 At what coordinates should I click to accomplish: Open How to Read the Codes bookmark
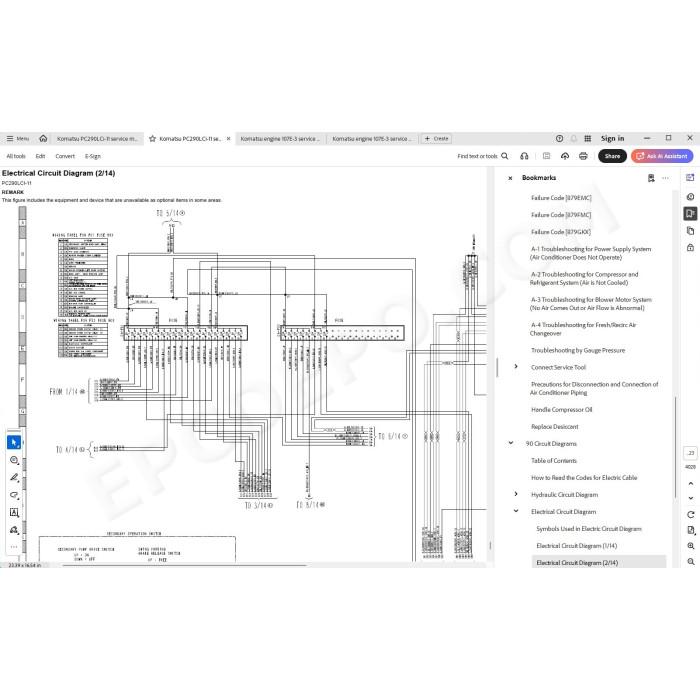[x=584, y=478]
